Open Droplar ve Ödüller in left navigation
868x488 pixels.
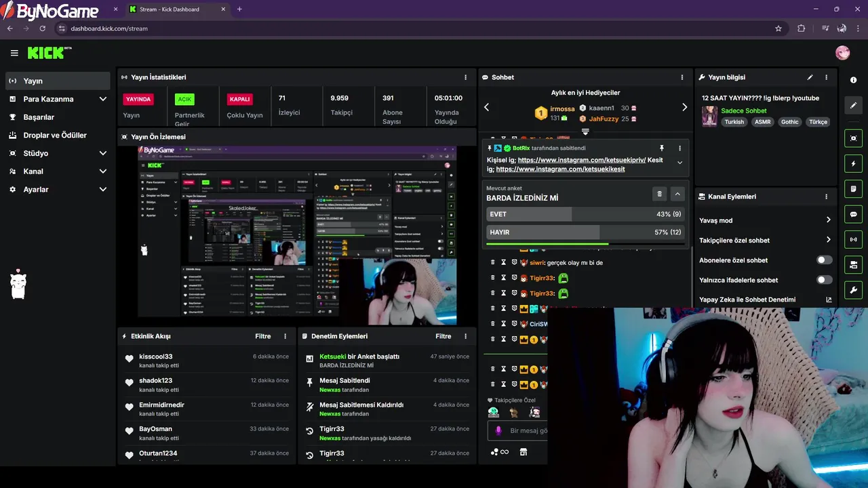[58, 135]
